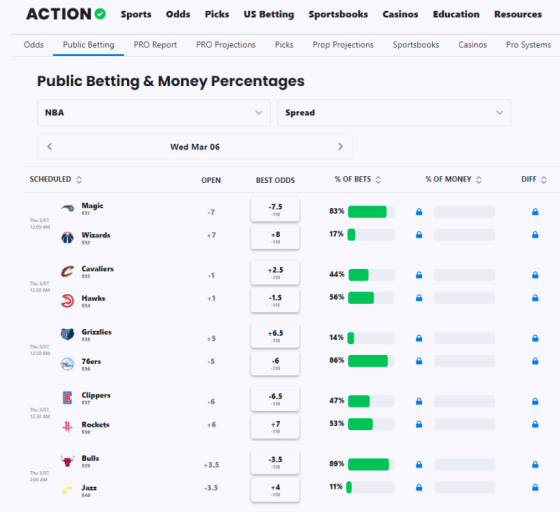Click 76ers % of money lock icon

point(419,361)
